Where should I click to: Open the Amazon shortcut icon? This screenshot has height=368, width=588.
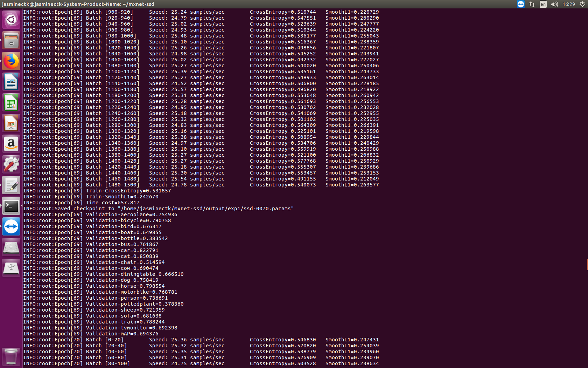[x=11, y=144]
